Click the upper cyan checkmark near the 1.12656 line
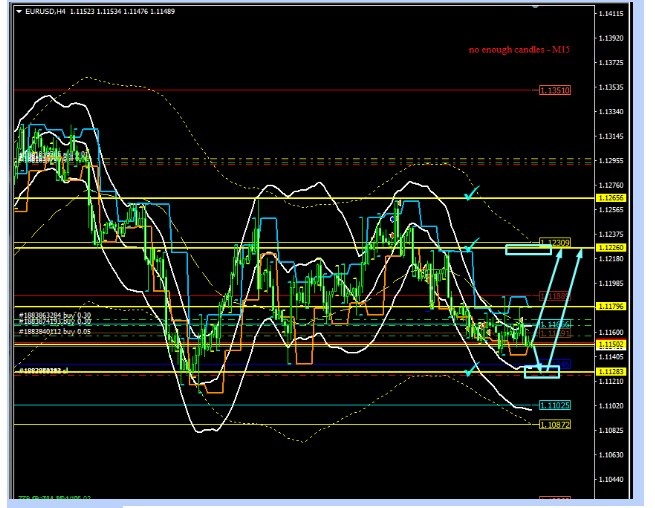The width and height of the screenshot is (655, 508). point(472,190)
